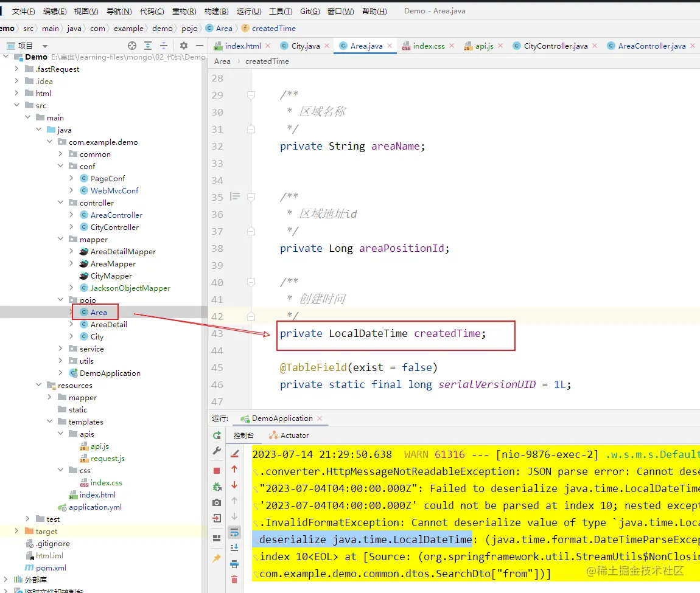Close the Area.java tab

point(390,46)
